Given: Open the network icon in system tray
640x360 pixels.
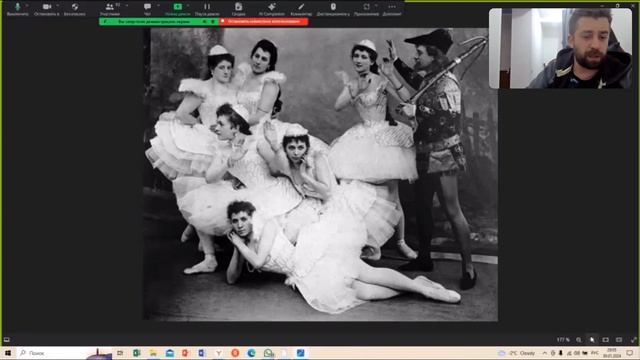Looking at the screenshot, I should pos(569,353).
